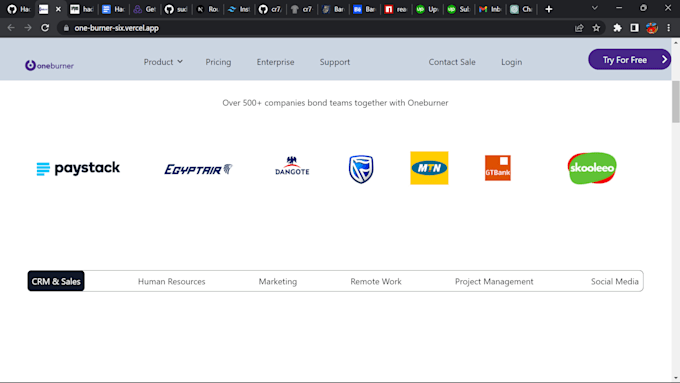The width and height of the screenshot is (680, 383).
Task: Click the site padlock icon in address bar
Action: pos(66,28)
